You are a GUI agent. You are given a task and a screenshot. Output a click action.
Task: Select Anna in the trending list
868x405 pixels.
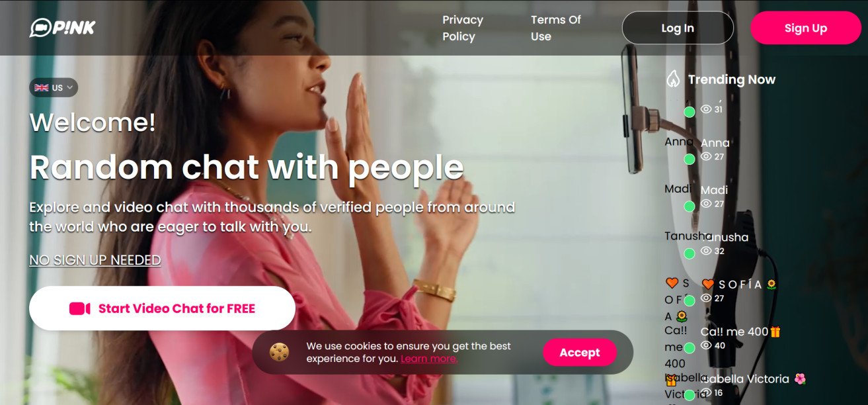(715, 143)
